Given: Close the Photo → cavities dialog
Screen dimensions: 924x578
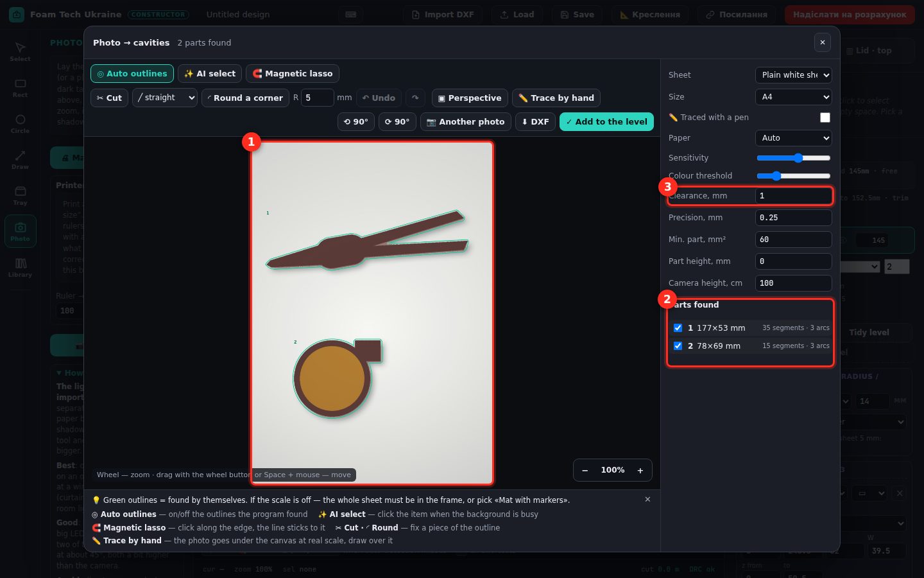Looking at the screenshot, I should [x=823, y=42].
